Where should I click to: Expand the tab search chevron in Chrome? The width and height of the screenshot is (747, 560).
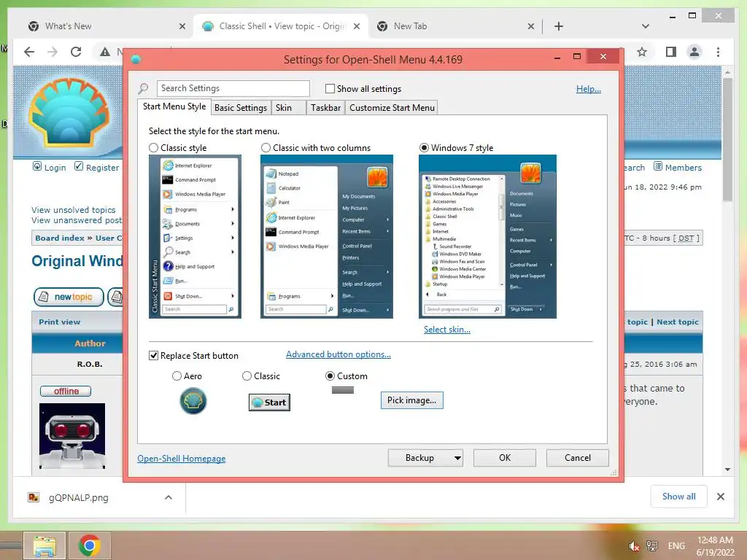click(646, 26)
